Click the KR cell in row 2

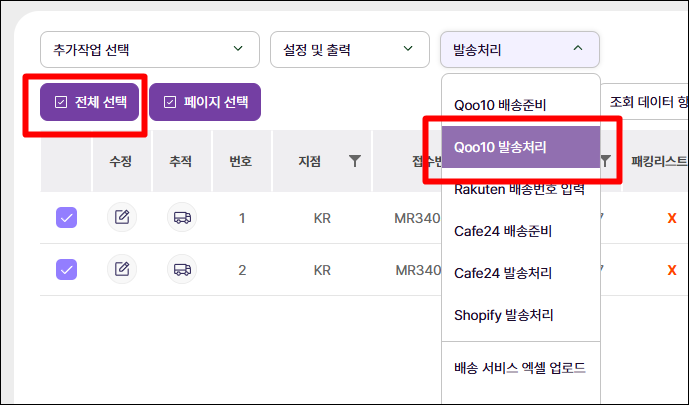coord(322,270)
